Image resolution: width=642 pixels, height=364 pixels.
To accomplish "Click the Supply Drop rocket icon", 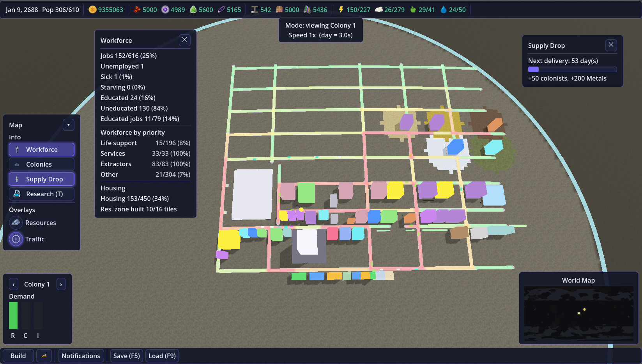I will [x=17, y=179].
